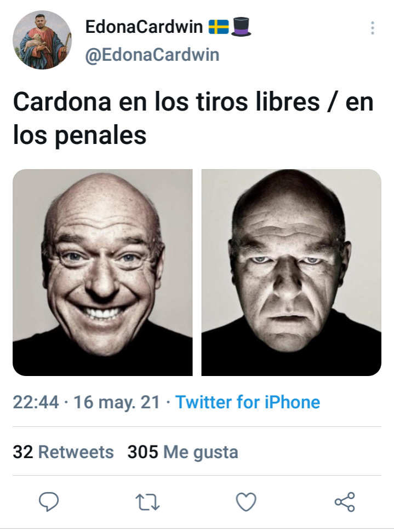
Task: Open the share icon for this tweet
Action: click(345, 502)
